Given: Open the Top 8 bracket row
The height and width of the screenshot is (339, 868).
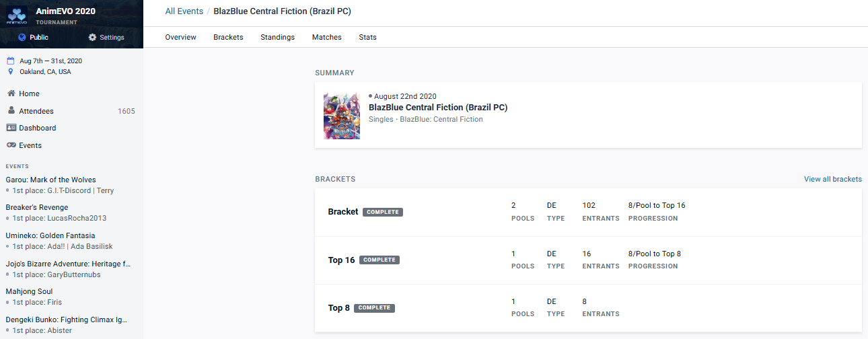Looking at the screenshot, I should (x=338, y=308).
